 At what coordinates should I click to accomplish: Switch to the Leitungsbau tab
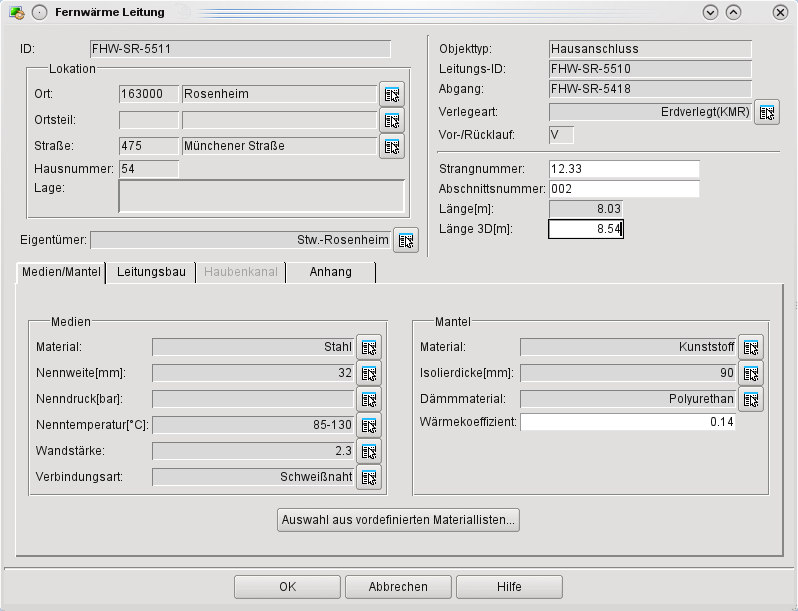[151, 272]
